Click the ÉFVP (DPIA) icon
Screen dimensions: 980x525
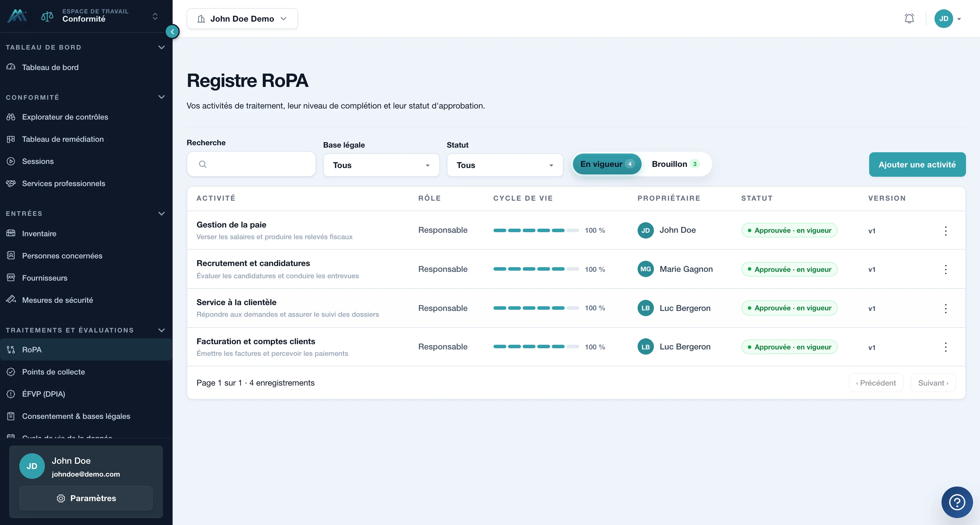click(x=11, y=394)
